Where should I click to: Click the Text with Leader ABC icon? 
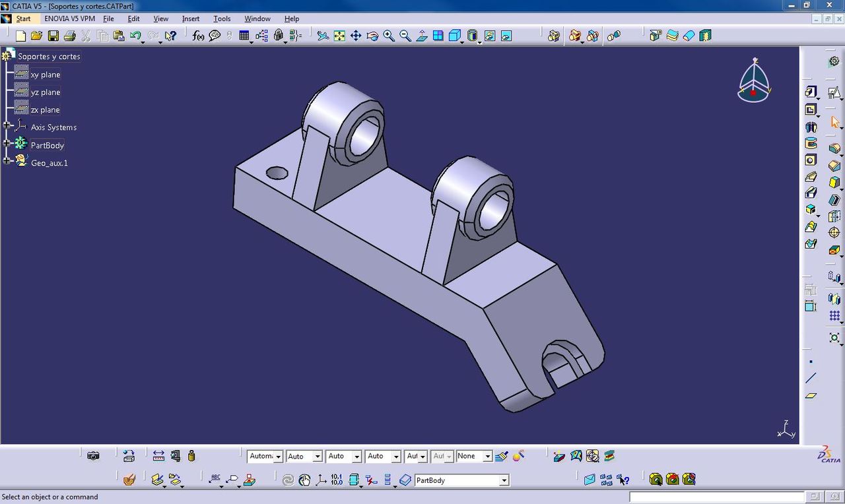[x=215, y=480]
